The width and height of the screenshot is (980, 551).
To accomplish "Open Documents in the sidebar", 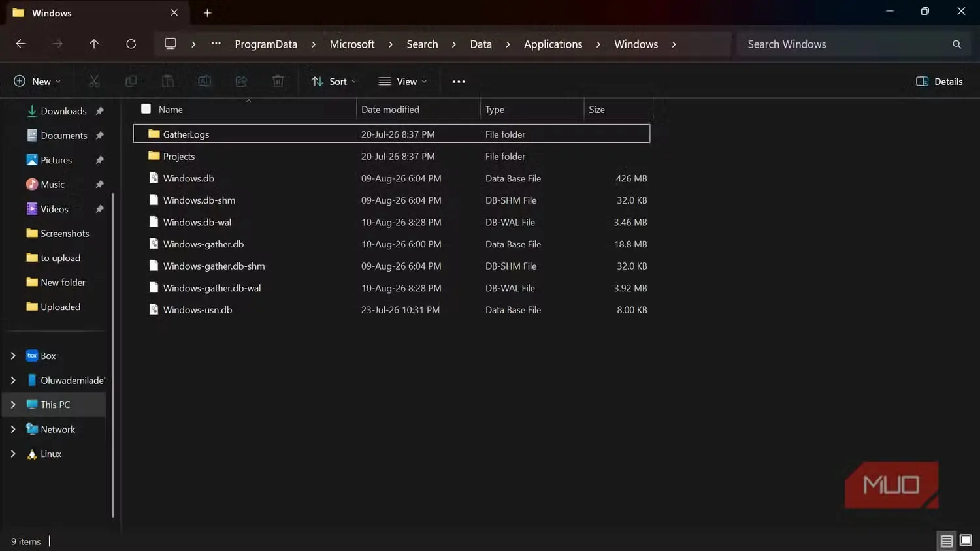I will [x=63, y=135].
